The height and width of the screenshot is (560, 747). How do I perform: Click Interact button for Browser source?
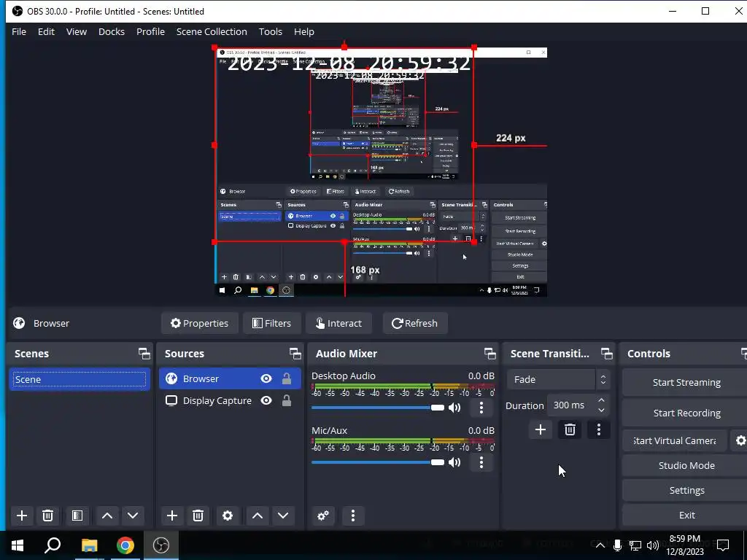click(x=338, y=323)
